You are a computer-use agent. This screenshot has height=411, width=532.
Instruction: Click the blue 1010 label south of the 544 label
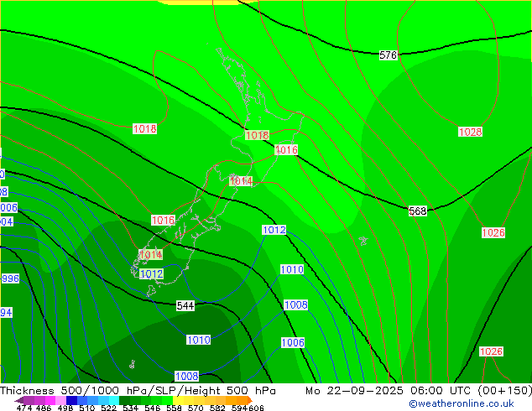(199, 340)
